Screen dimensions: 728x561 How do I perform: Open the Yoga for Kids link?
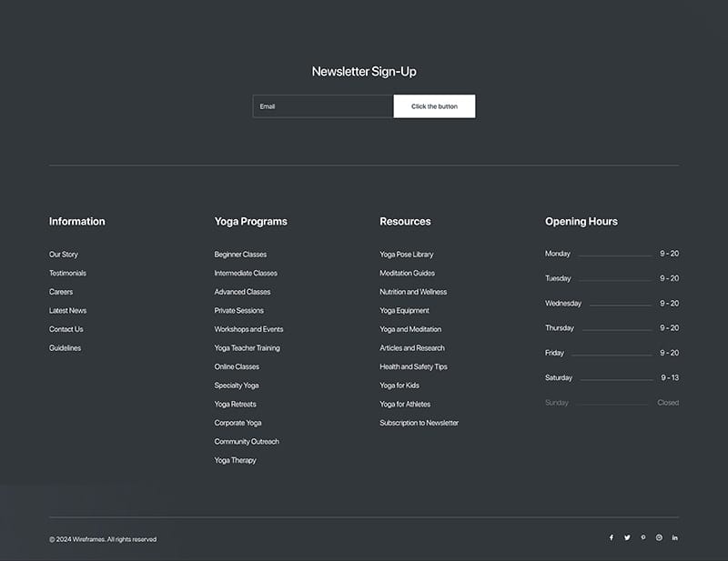pos(399,386)
